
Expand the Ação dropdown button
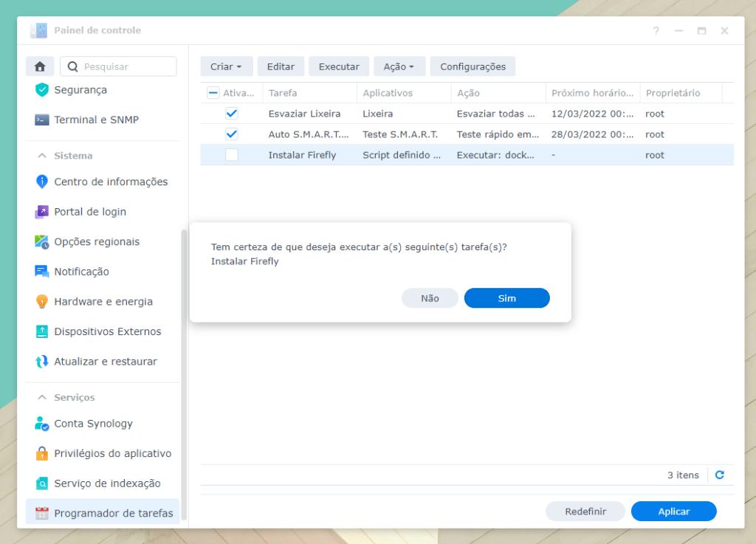coord(399,66)
